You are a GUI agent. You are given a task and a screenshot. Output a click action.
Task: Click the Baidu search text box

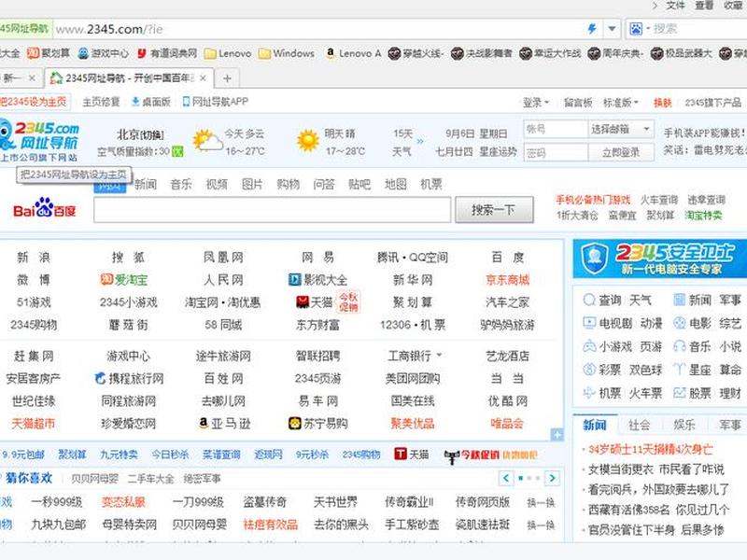[x=272, y=210]
